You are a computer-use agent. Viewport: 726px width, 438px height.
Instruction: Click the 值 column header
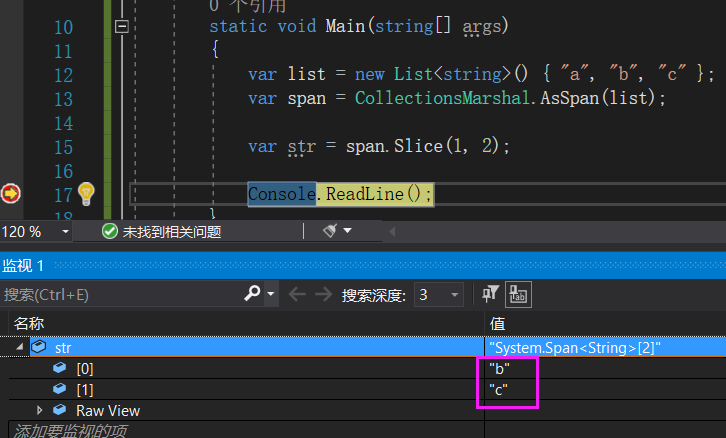pos(498,323)
